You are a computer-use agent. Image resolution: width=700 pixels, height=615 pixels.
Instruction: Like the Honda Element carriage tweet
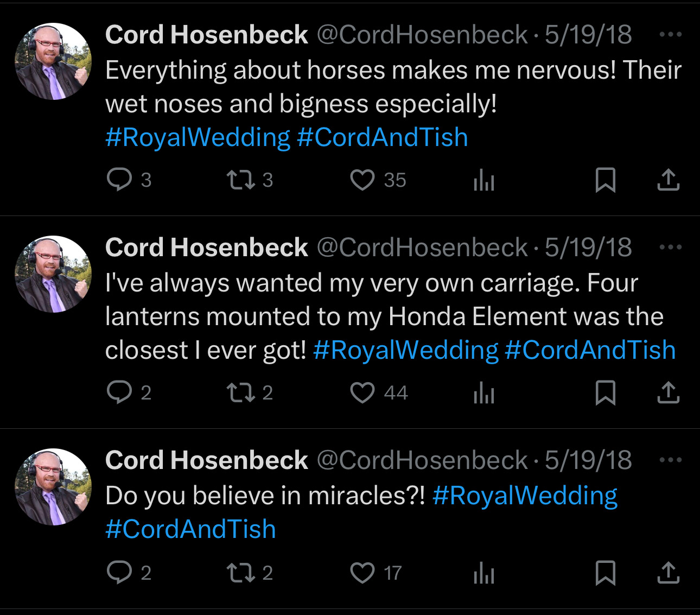point(362,392)
